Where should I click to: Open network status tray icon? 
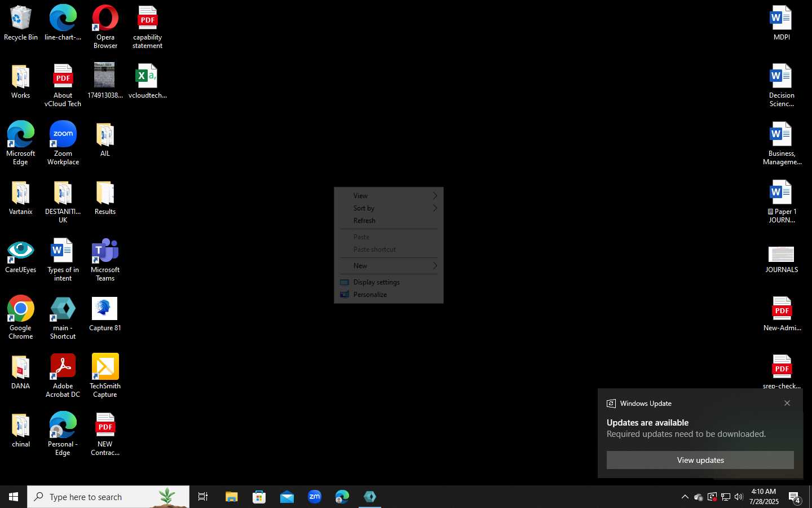(725, 497)
